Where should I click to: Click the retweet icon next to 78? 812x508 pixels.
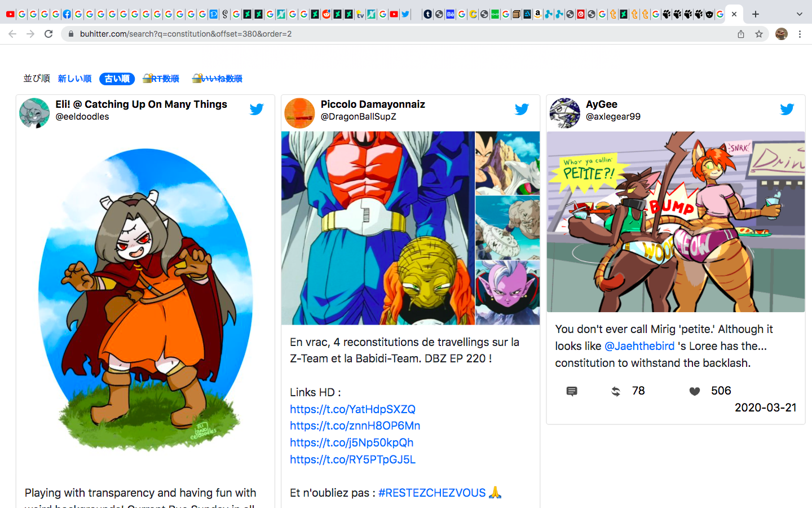pyautogui.click(x=616, y=391)
